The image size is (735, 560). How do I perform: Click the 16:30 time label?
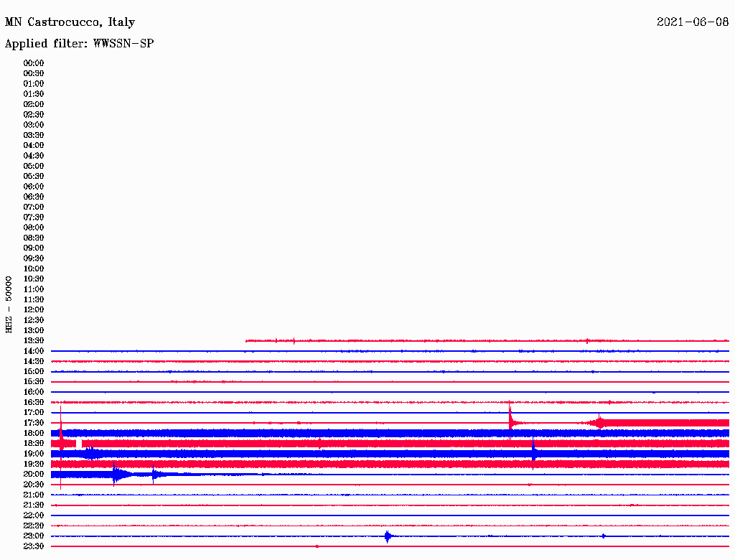34,403
